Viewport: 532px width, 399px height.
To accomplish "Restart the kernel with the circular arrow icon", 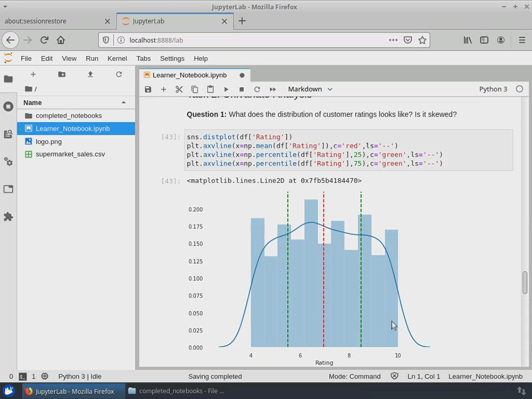I will pyautogui.click(x=257, y=89).
